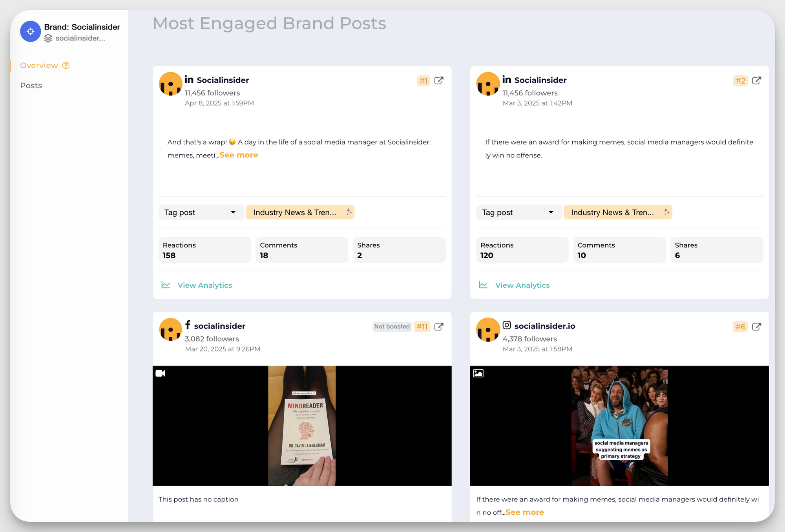Click 3,082 followers text
The height and width of the screenshot is (532, 785).
(x=212, y=339)
